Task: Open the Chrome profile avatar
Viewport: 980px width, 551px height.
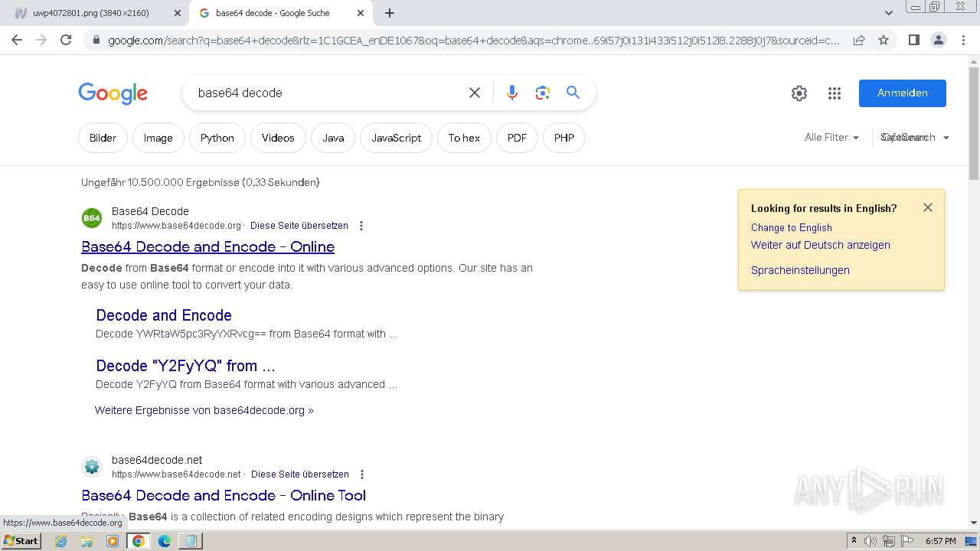Action: (x=938, y=40)
